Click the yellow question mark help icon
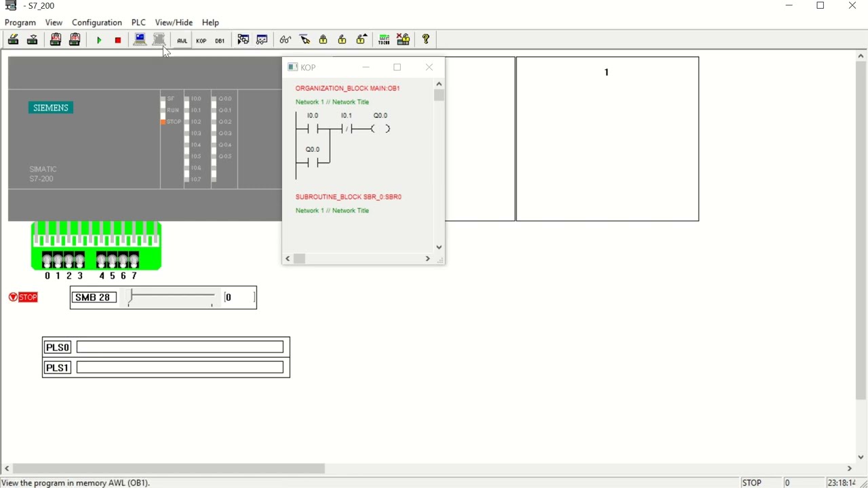Screen dimensions: 868x488 point(427,40)
